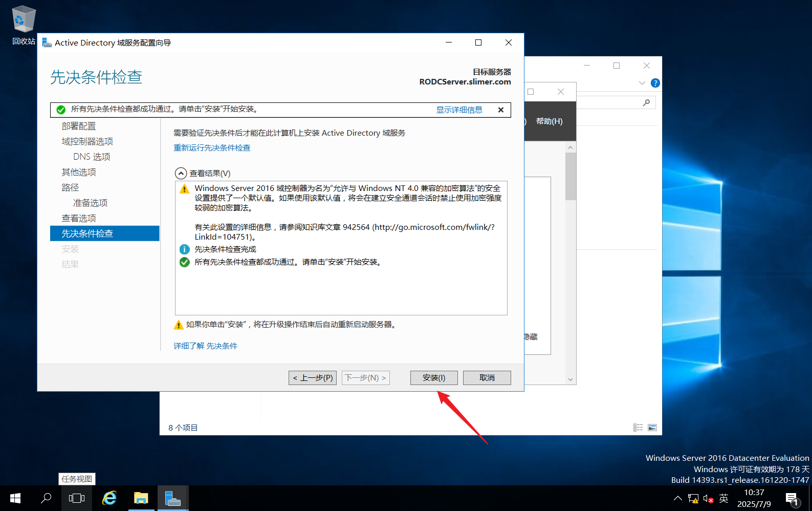Select the highlighted 先决条件检查 step
The image size is (812, 511).
point(105,233)
